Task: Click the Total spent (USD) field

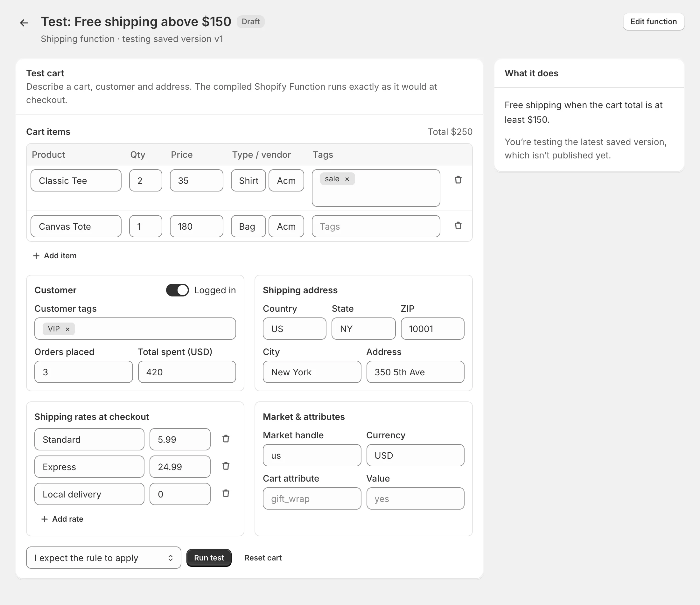Action: [x=187, y=372]
